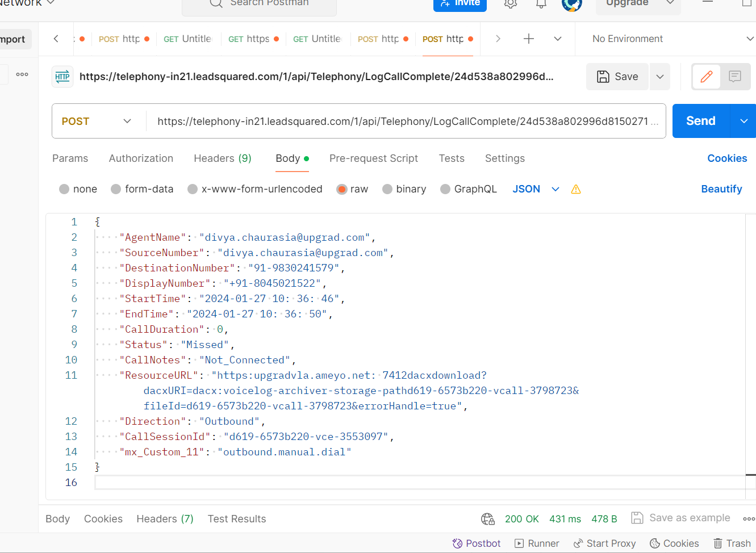This screenshot has width=756, height=553.
Task: Click the 478 B response size
Action: pyautogui.click(x=604, y=519)
